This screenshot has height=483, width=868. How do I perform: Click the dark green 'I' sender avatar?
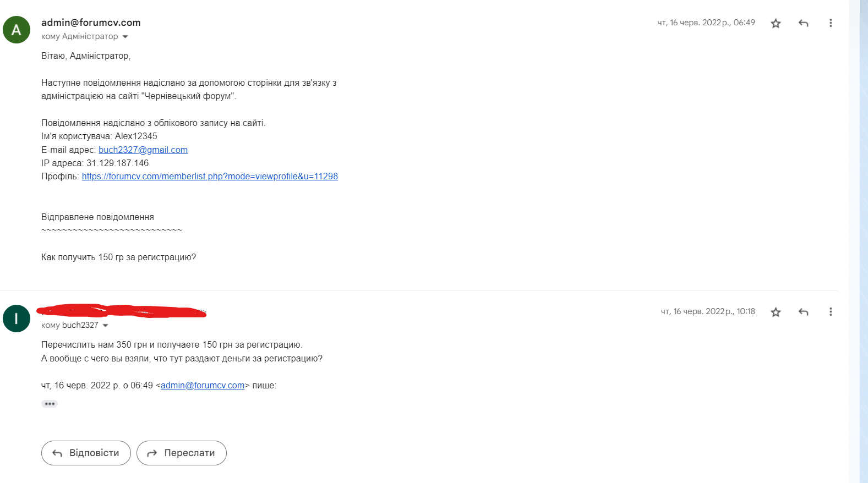point(17,319)
